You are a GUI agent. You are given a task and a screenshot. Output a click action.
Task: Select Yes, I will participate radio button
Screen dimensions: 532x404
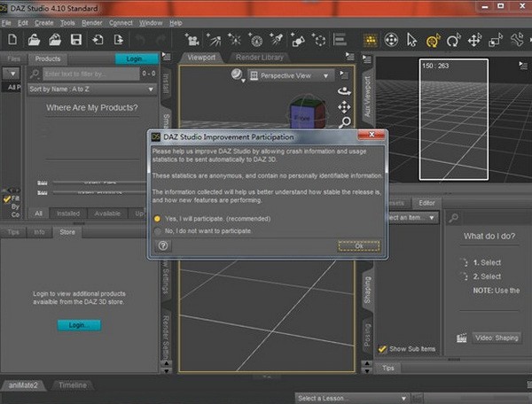157,219
